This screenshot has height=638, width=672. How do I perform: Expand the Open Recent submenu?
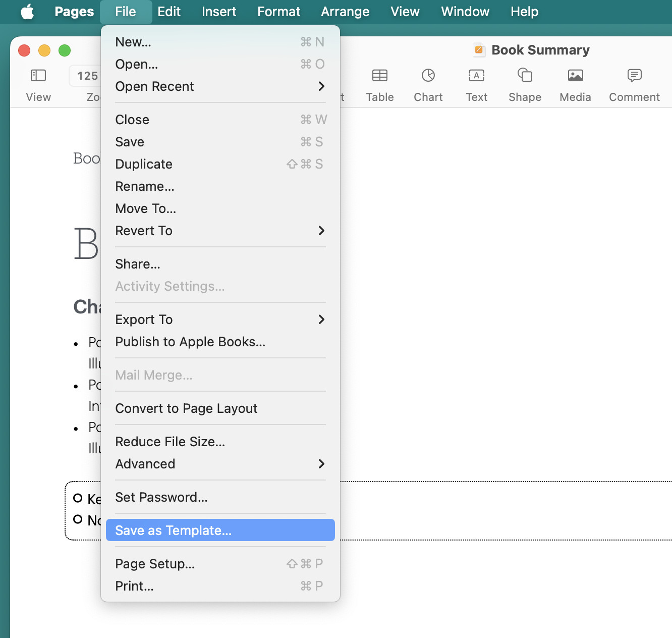[x=220, y=86]
